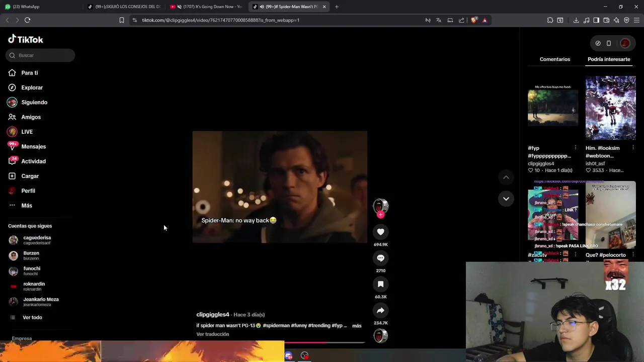Share the video with the arrow icon
644x362 pixels.
click(x=380, y=310)
